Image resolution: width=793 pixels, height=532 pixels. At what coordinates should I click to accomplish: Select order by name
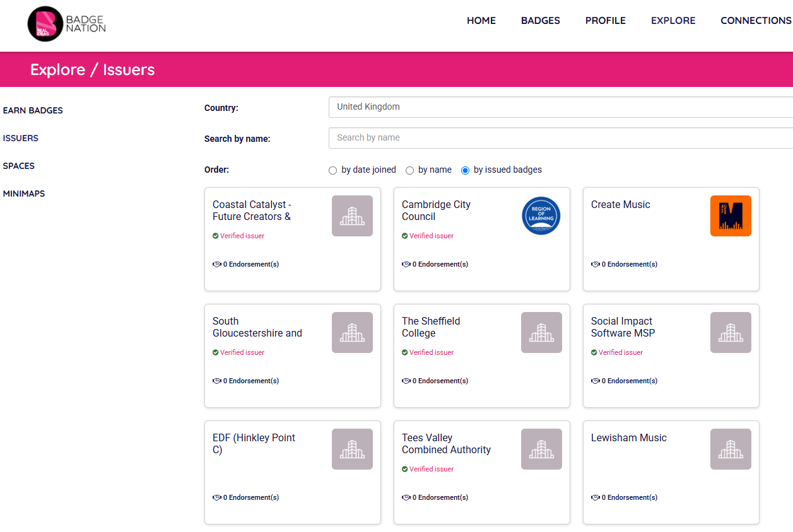(x=409, y=170)
